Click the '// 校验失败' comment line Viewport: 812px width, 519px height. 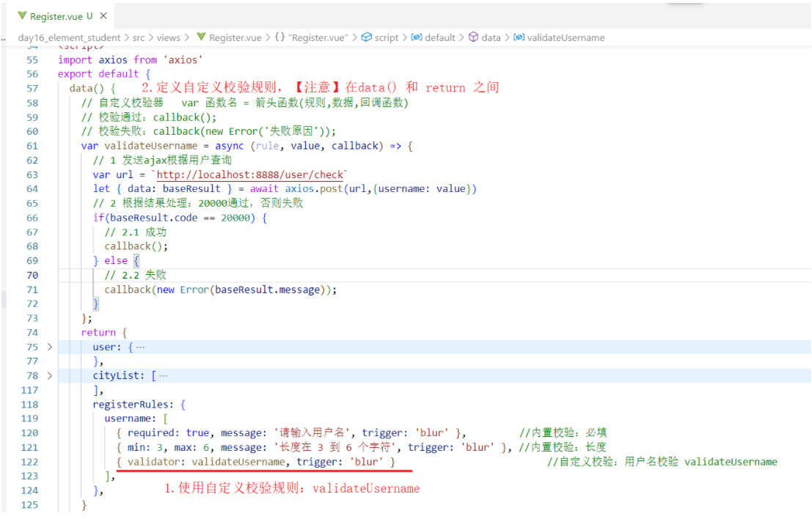click(x=209, y=131)
